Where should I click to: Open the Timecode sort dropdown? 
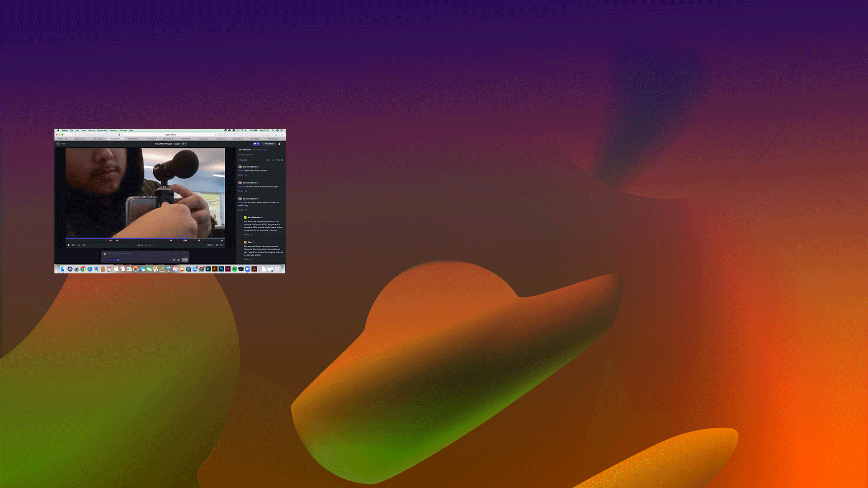[x=243, y=160]
